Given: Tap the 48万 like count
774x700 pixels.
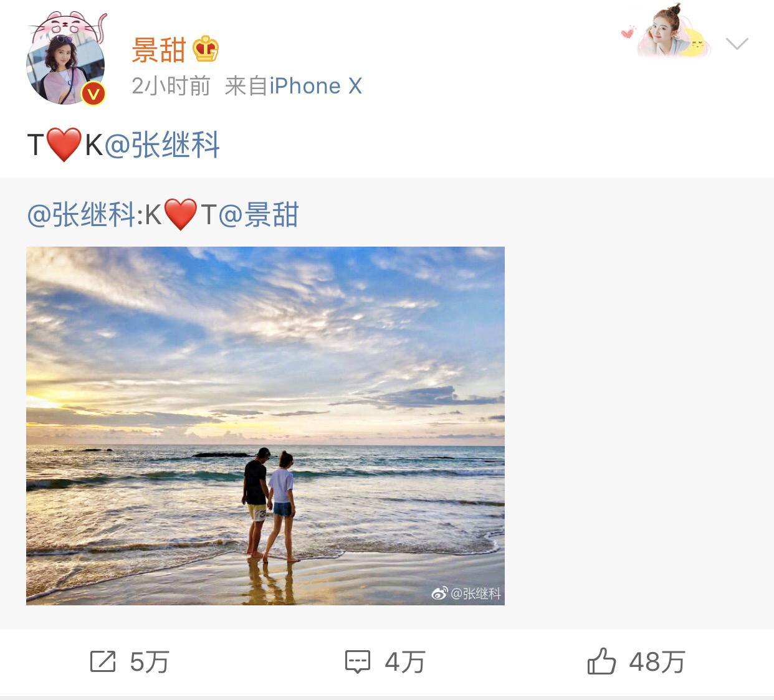Looking at the screenshot, I should tap(657, 662).
